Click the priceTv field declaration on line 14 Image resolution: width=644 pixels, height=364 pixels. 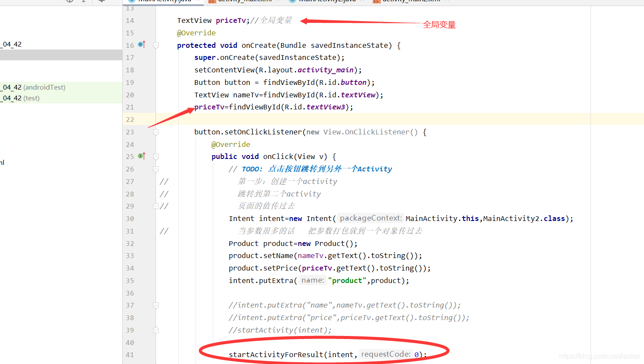231,20
